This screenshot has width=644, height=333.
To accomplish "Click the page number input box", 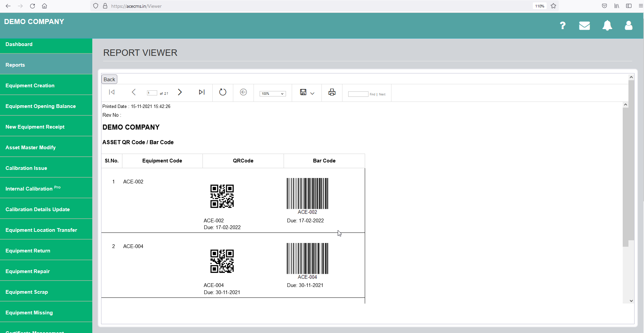I will (x=152, y=93).
